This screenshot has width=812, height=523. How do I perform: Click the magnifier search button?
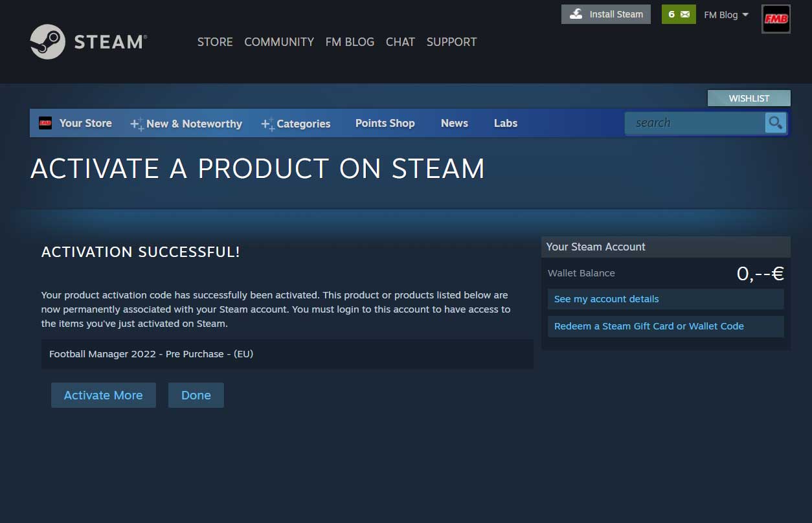click(775, 122)
